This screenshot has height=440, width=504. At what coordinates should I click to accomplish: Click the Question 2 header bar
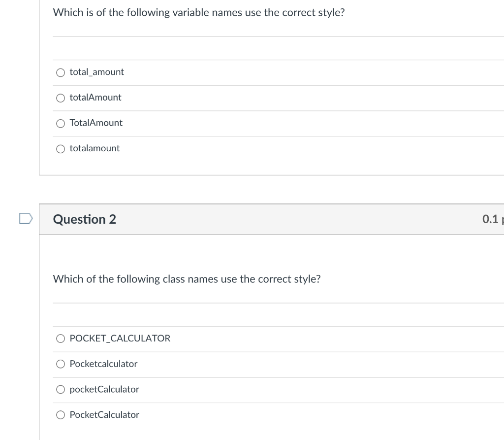271,219
